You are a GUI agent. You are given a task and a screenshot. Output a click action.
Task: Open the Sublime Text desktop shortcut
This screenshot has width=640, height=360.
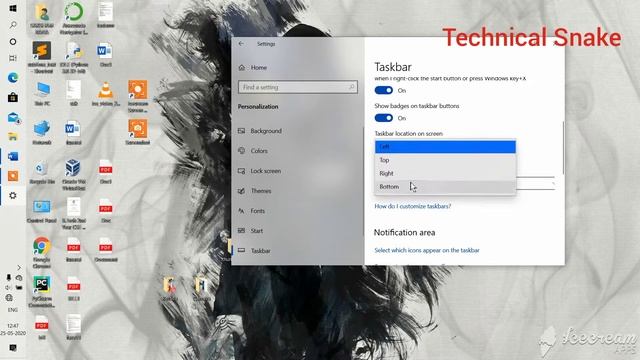42,57
